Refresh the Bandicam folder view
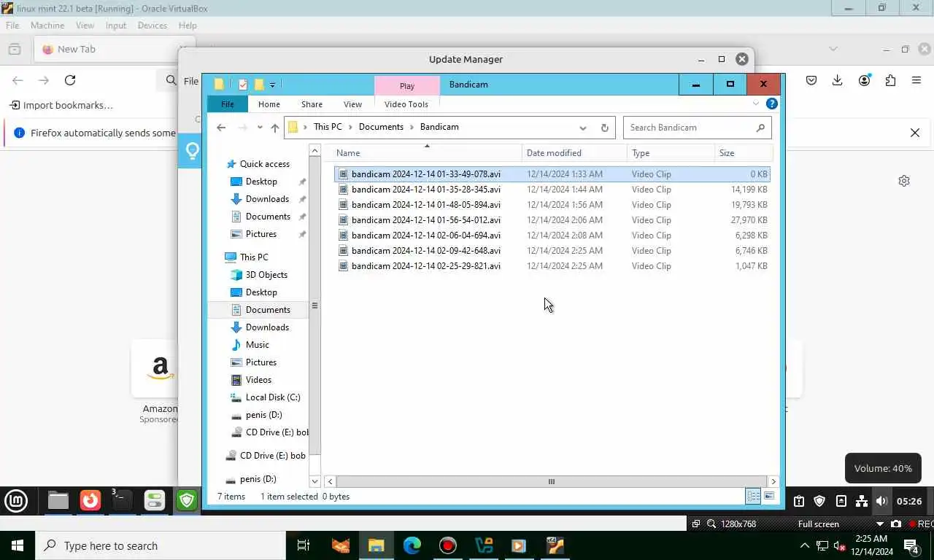Screen dimensions: 934x560 (x=604, y=128)
